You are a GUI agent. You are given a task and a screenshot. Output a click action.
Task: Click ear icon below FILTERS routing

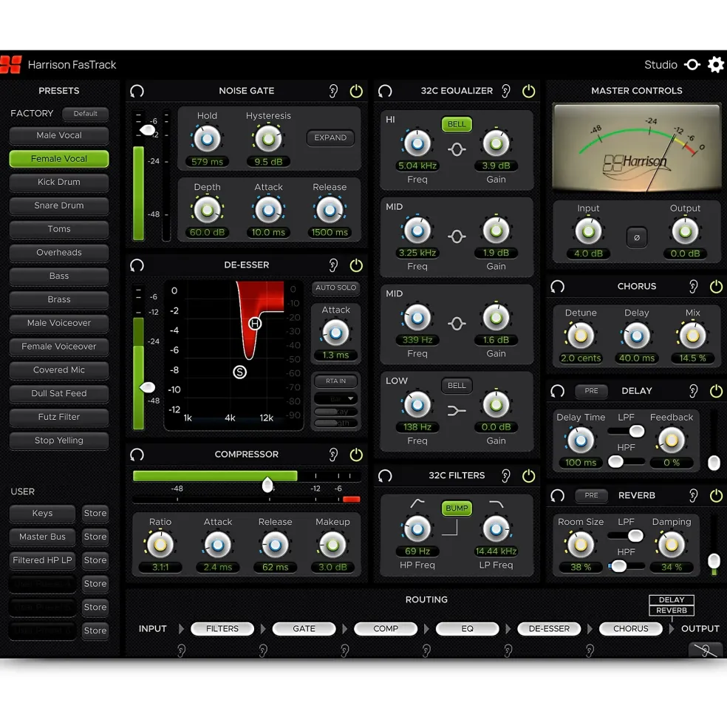tap(182, 650)
